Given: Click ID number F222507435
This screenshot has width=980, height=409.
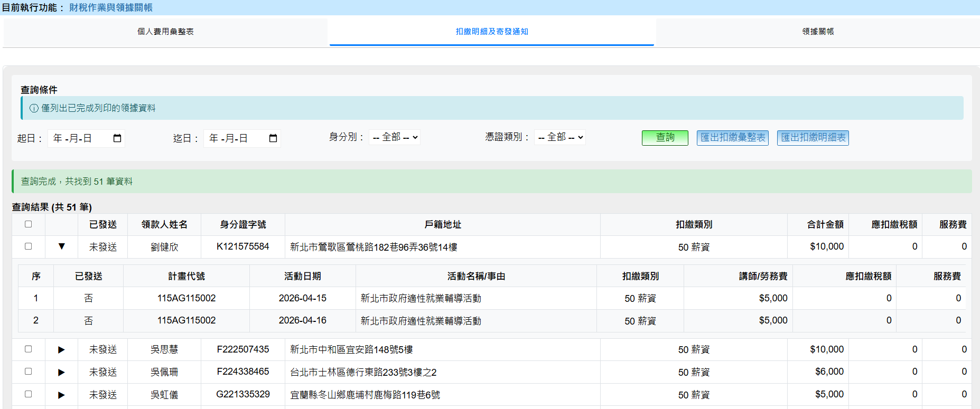Looking at the screenshot, I should click(243, 349).
